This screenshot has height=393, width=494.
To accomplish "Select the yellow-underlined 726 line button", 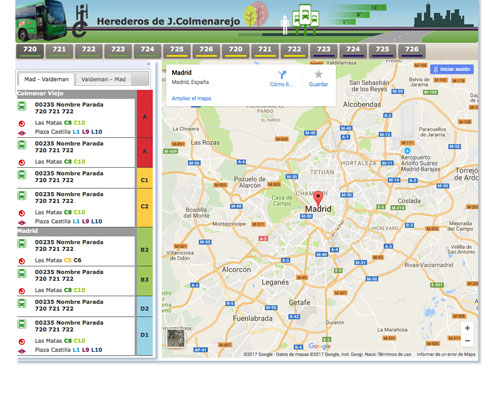I will tap(206, 51).
